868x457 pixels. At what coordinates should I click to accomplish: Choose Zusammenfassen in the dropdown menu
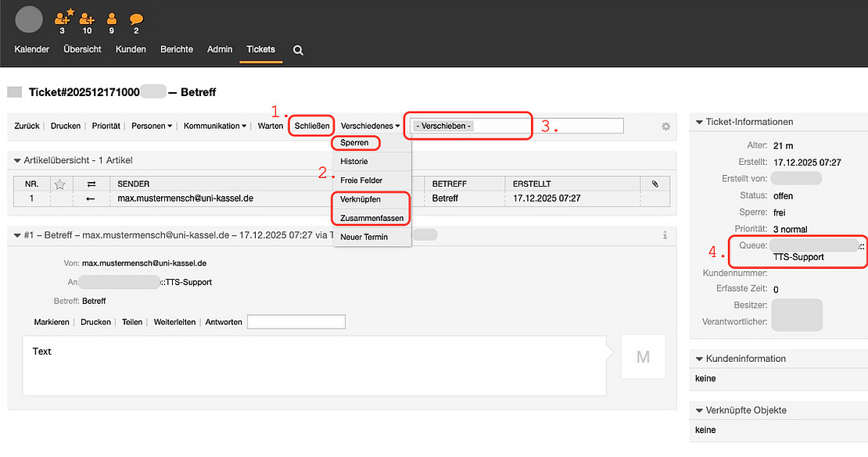click(371, 218)
